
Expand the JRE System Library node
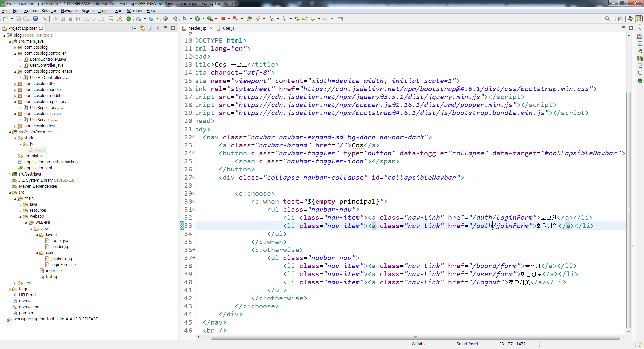pyautogui.click(x=10, y=180)
